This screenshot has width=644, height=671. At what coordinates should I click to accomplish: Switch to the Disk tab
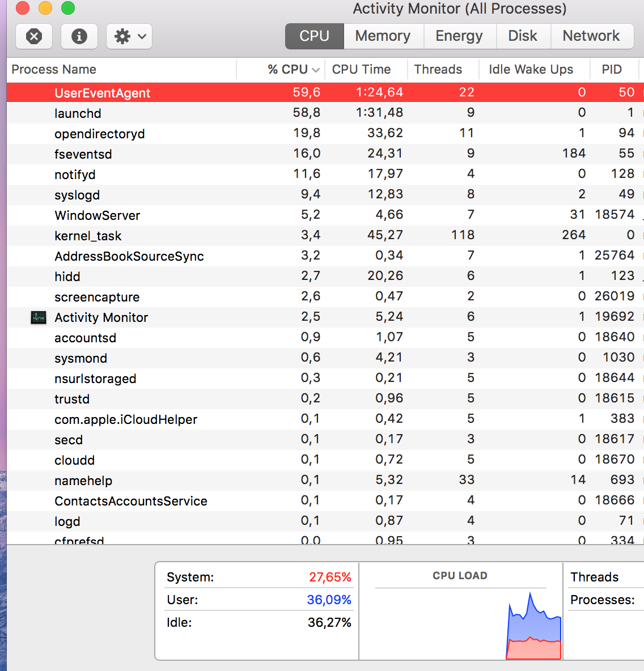[x=523, y=36]
